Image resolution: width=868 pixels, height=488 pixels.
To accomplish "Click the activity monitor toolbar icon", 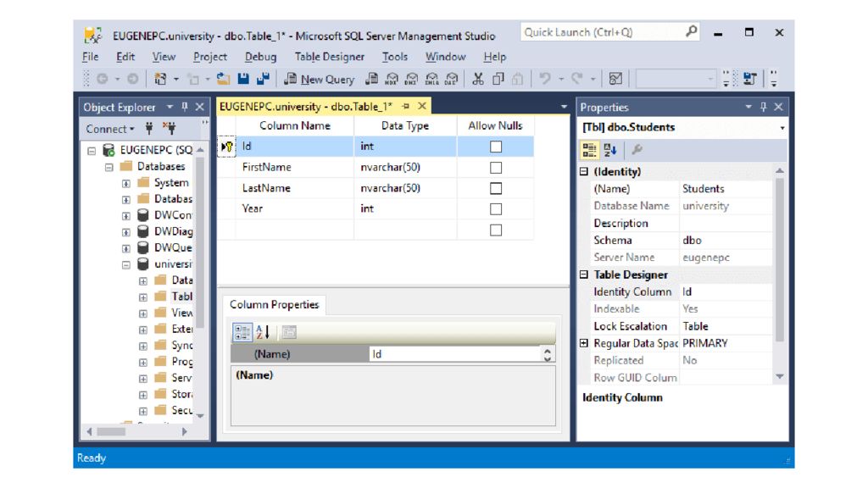I will [615, 79].
